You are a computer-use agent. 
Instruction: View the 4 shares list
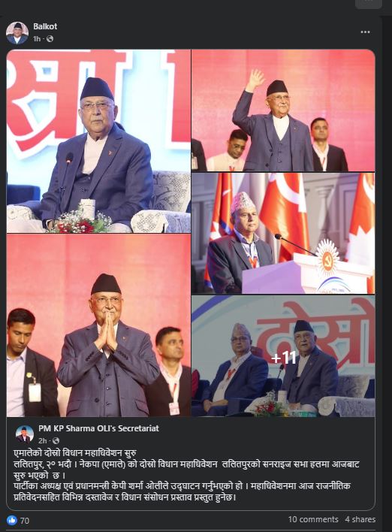click(360, 519)
